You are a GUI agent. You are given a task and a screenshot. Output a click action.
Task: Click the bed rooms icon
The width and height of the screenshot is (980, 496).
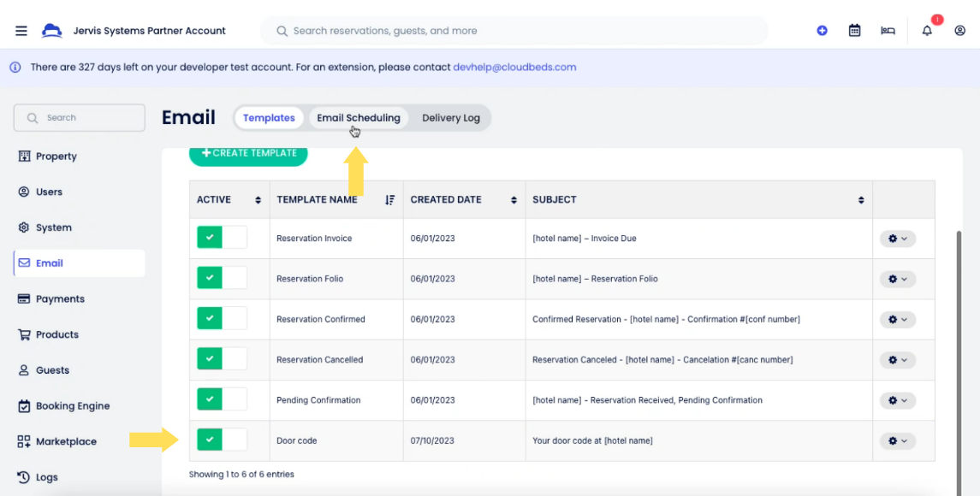[x=888, y=31]
